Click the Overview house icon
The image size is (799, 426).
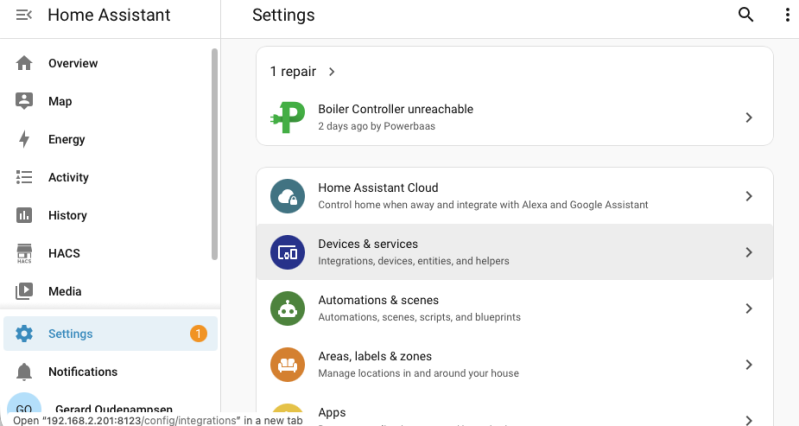(x=24, y=63)
